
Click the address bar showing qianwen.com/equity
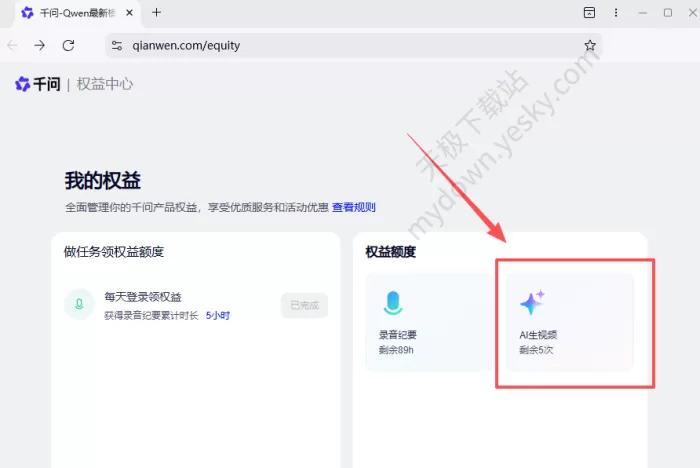tap(354, 46)
